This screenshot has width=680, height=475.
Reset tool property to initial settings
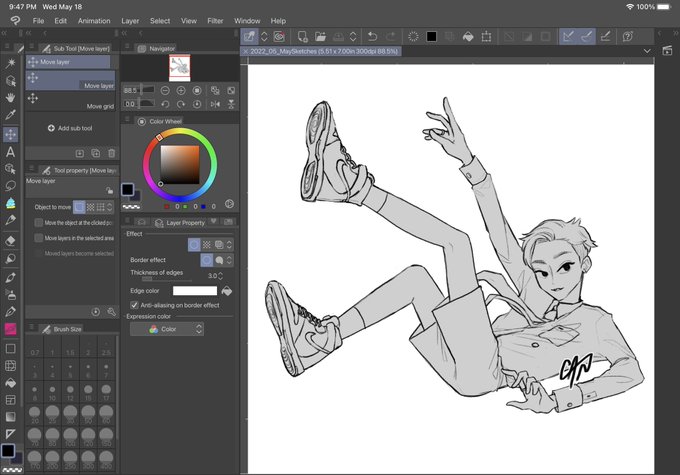96,312
